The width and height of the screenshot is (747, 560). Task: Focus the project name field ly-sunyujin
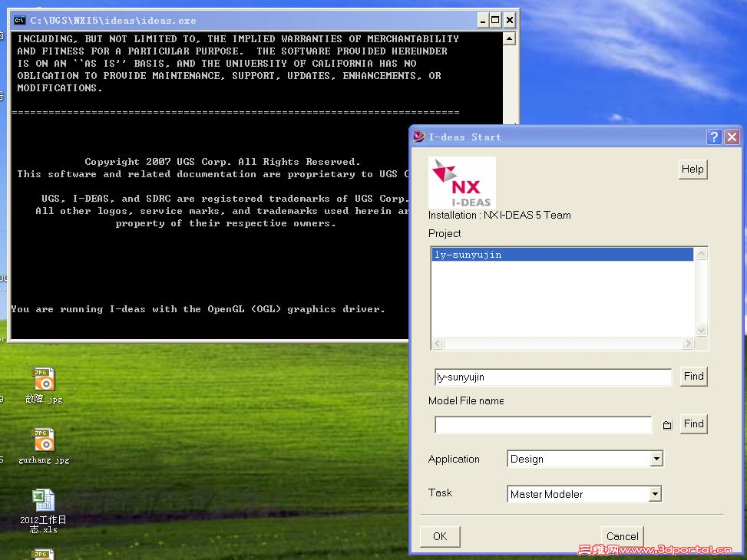click(x=553, y=377)
